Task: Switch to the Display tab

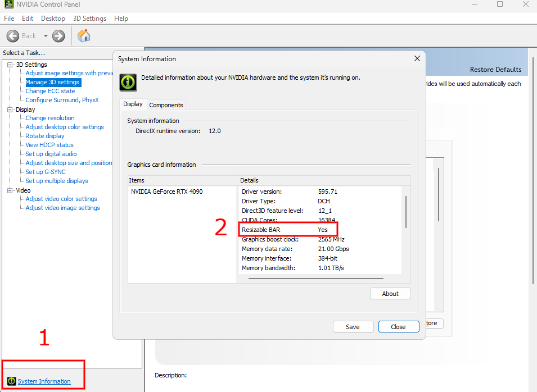Action: 133,104
